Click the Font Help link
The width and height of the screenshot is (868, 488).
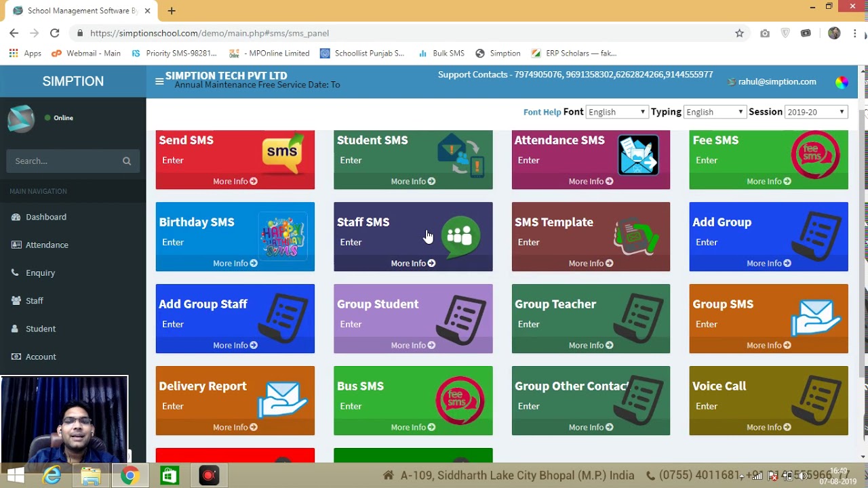tap(542, 112)
